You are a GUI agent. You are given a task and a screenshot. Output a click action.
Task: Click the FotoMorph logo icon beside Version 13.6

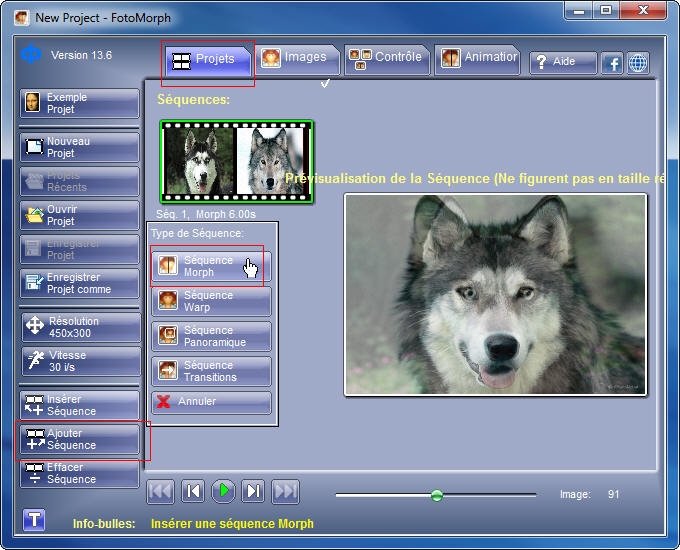(31, 55)
